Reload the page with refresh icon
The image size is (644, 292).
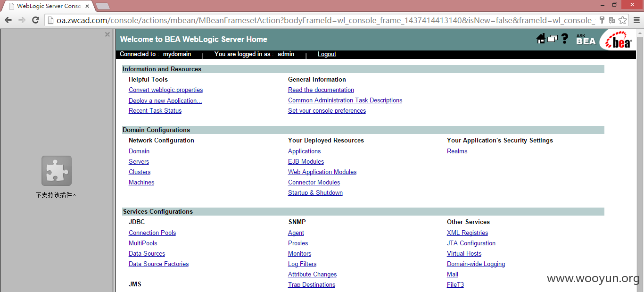[x=35, y=20]
